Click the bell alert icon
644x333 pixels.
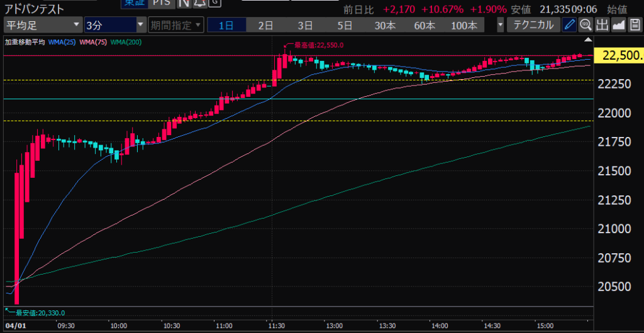[199, 3]
